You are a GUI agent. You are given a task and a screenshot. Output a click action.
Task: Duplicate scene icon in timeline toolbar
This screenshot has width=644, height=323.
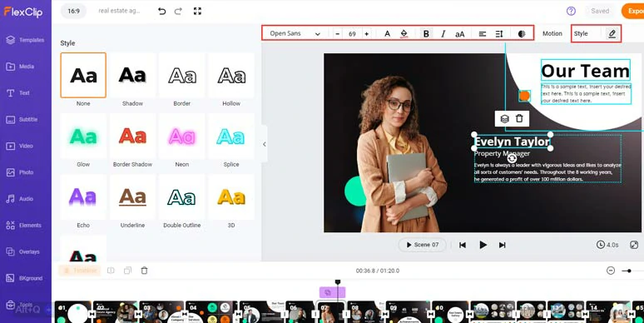[128, 271]
